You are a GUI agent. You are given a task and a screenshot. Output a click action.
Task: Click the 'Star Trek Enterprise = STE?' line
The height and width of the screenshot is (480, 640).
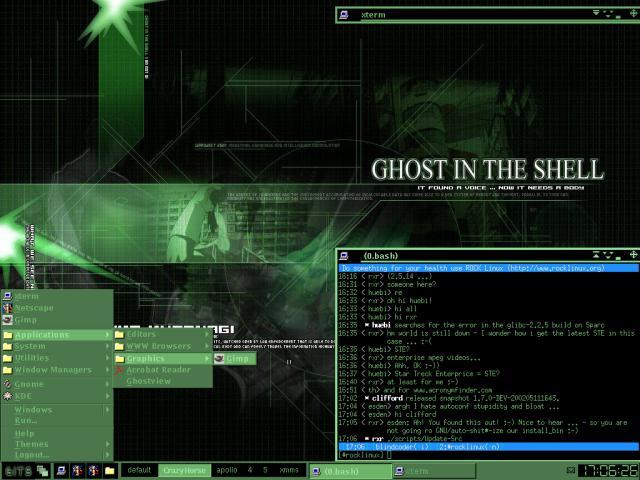point(419,374)
